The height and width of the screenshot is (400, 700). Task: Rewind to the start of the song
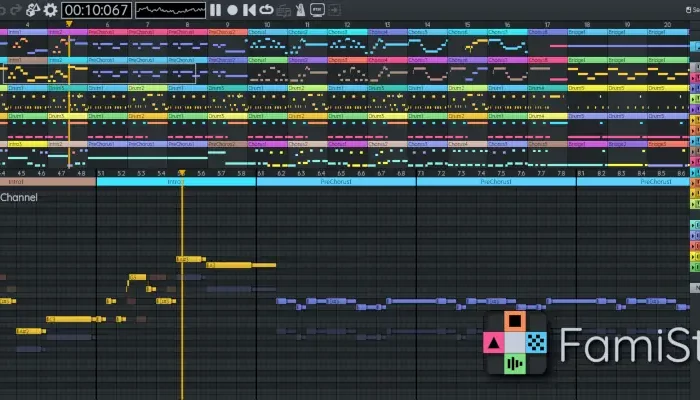[249, 10]
